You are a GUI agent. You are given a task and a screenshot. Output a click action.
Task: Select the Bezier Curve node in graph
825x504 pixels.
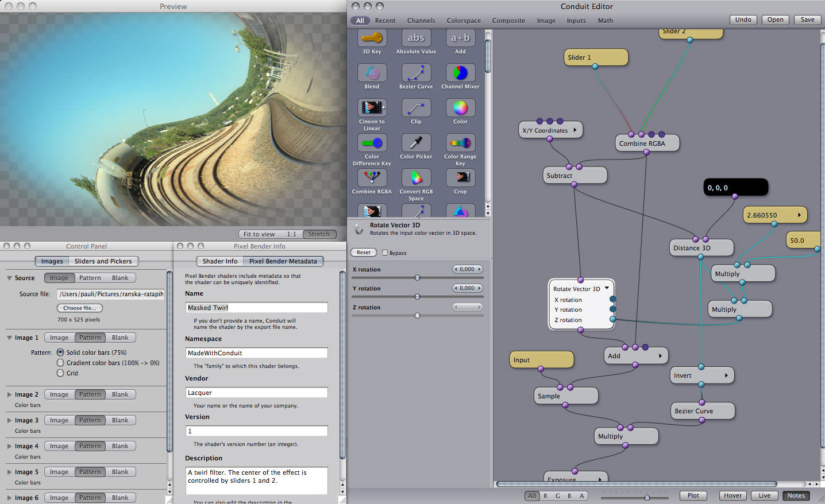(x=703, y=411)
